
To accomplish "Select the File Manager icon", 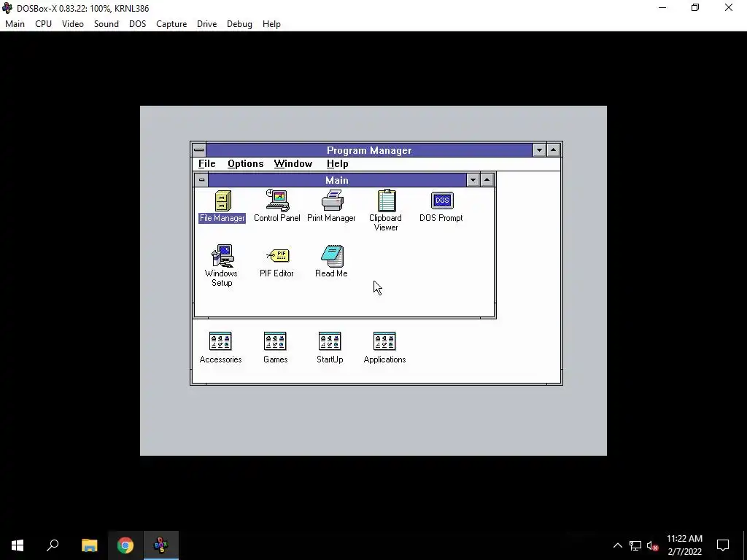I will (x=222, y=201).
